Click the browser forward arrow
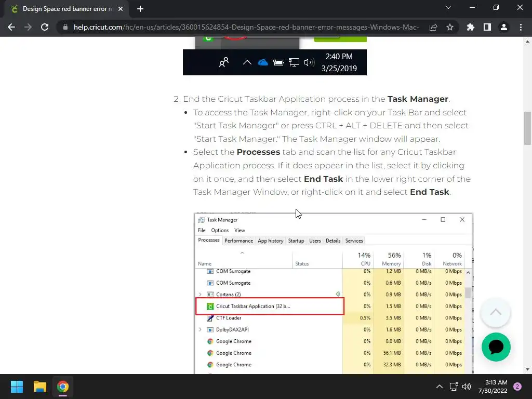 click(x=28, y=27)
